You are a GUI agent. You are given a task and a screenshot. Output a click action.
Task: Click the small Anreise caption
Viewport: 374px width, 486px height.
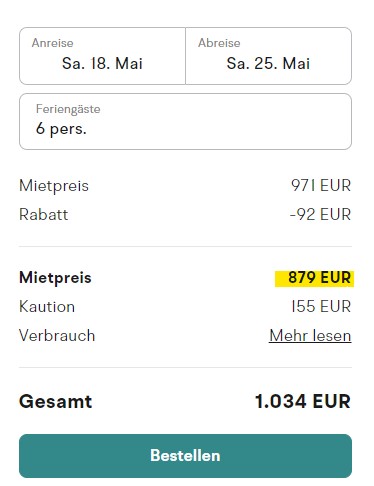click(x=53, y=43)
